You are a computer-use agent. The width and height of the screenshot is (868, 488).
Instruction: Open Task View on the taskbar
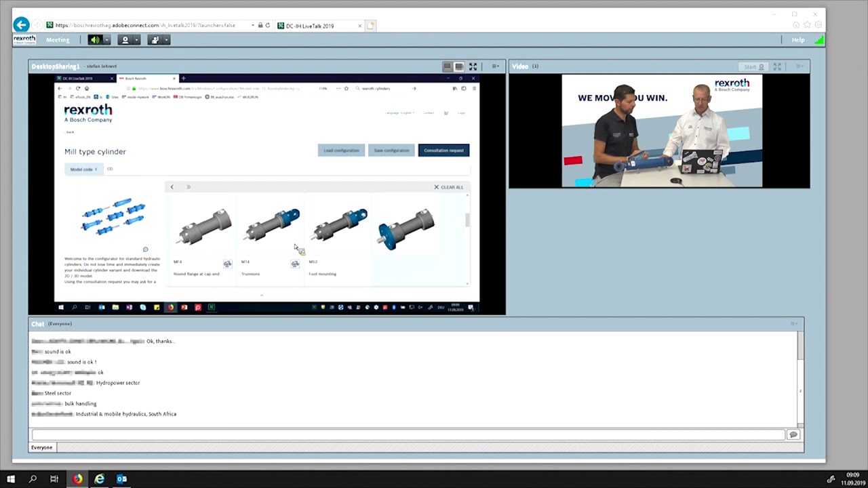coord(54,479)
